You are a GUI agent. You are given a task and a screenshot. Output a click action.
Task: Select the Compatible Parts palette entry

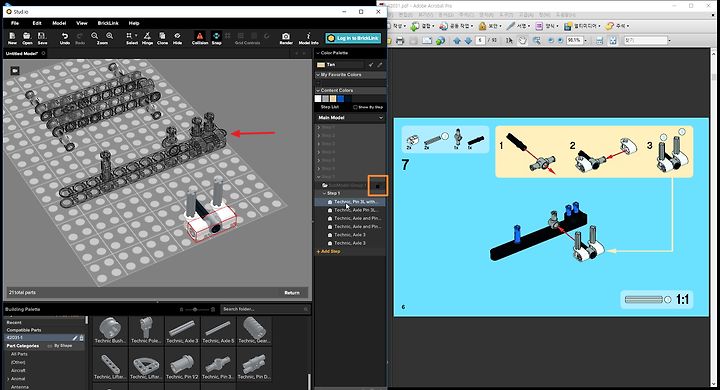coord(24,330)
